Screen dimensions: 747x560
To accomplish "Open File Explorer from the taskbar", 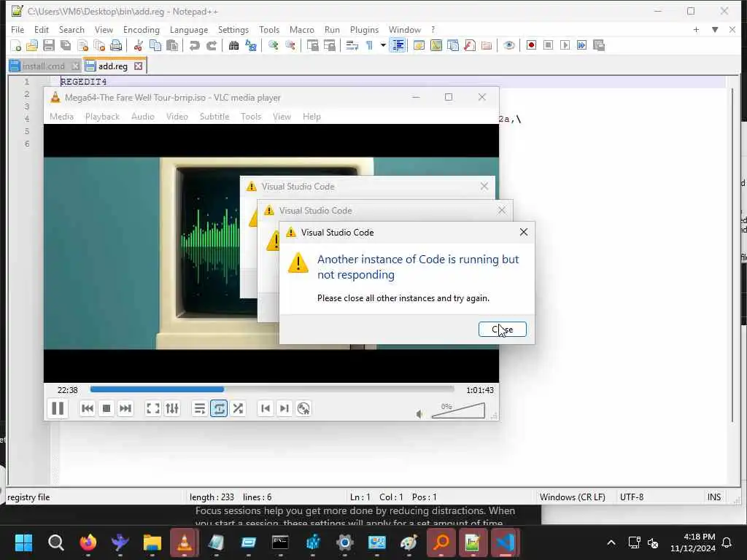I will click(x=152, y=542).
